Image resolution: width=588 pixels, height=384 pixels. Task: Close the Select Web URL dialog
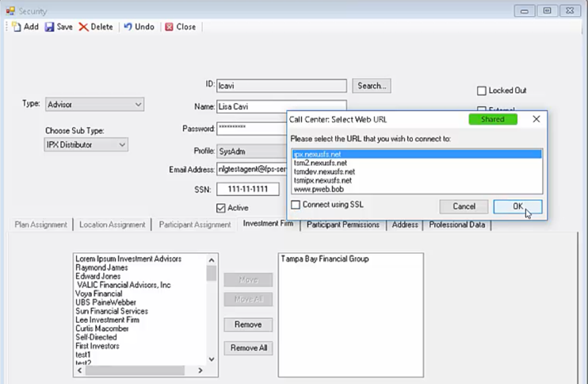(x=536, y=119)
